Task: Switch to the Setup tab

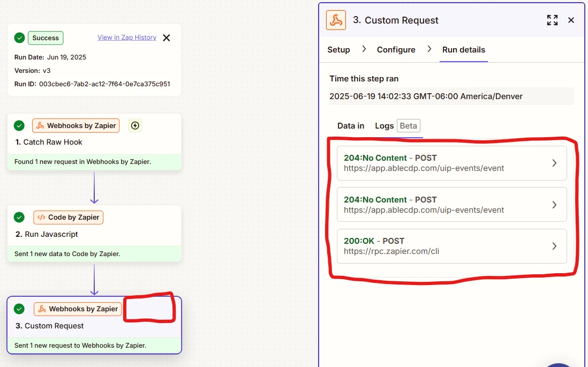Action: [338, 50]
